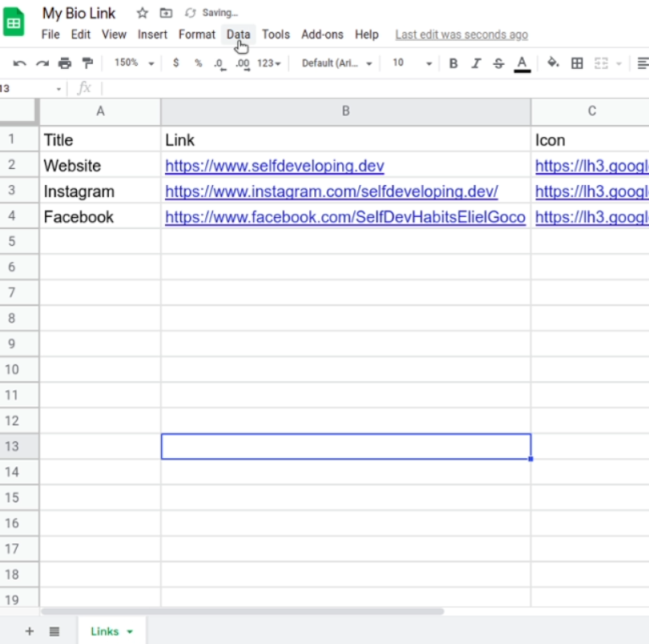
Task: Click the move to folder icon
Action: tap(166, 14)
